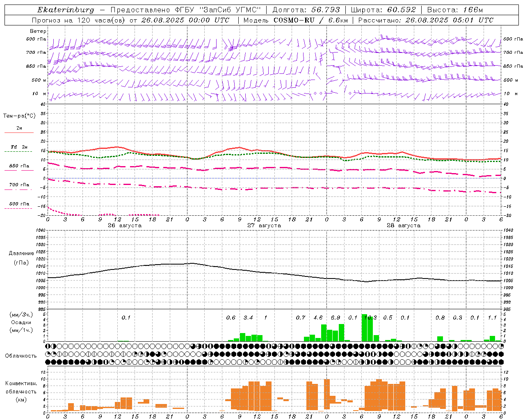Click the 10.3 precipitation total

(x=370, y=318)
